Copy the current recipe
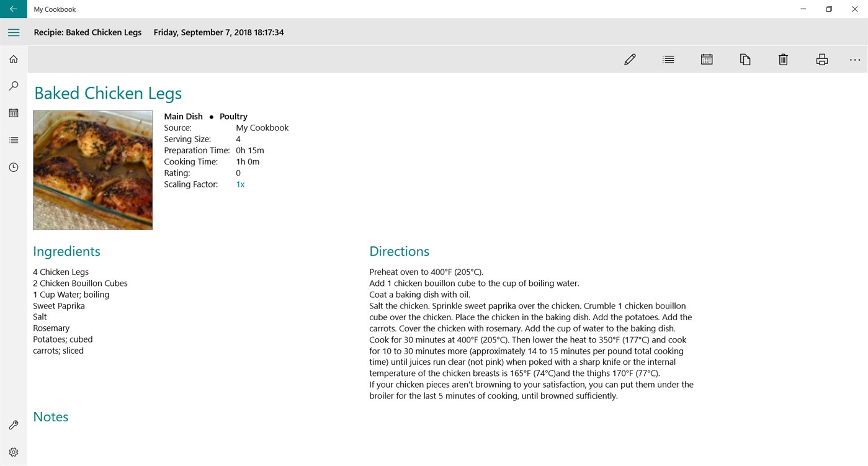Image resolution: width=868 pixels, height=466 pixels. click(745, 59)
